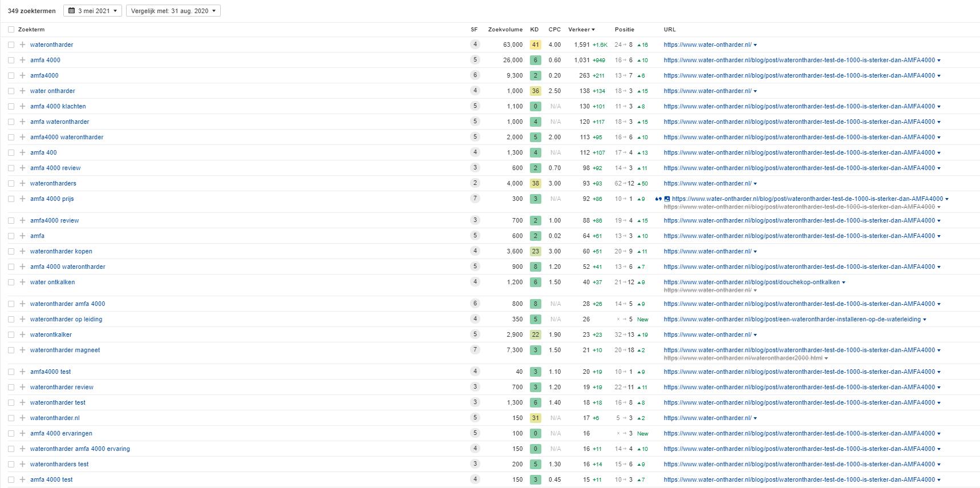Open the een-wateronthardеr-installeren-op-de-waterleiding URL

click(x=792, y=319)
